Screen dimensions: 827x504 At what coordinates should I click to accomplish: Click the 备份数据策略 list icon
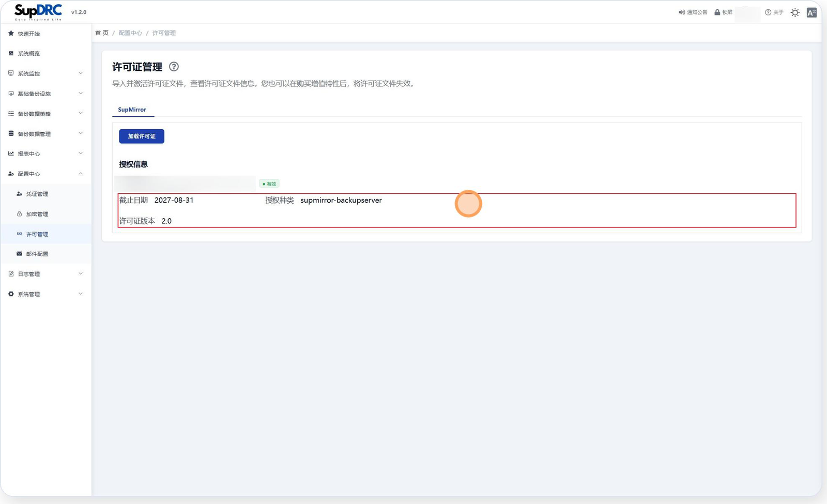click(11, 114)
